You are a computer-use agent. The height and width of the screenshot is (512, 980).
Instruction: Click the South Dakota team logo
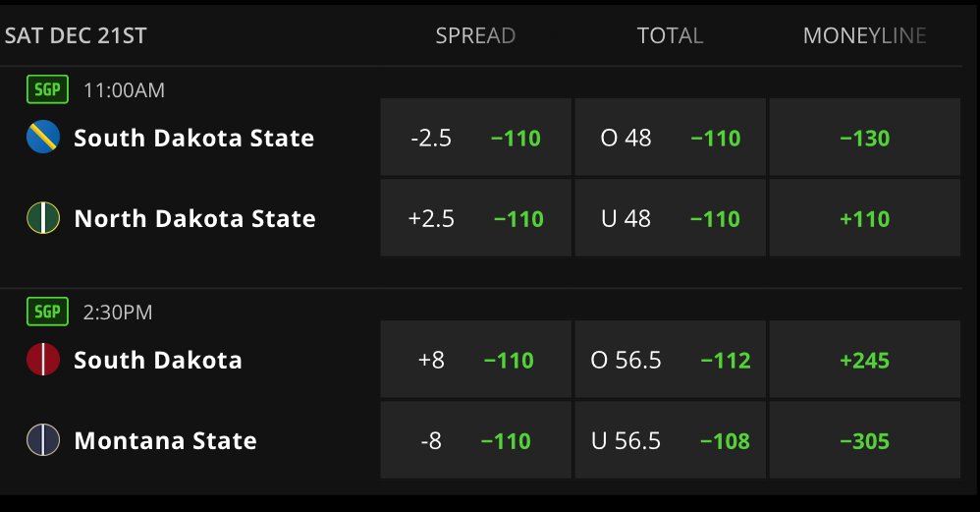click(x=43, y=360)
